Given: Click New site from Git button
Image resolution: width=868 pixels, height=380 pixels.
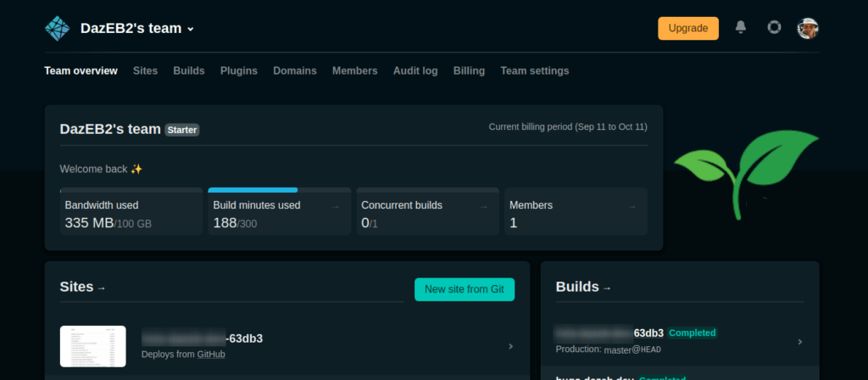Looking at the screenshot, I should coord(465,289).
